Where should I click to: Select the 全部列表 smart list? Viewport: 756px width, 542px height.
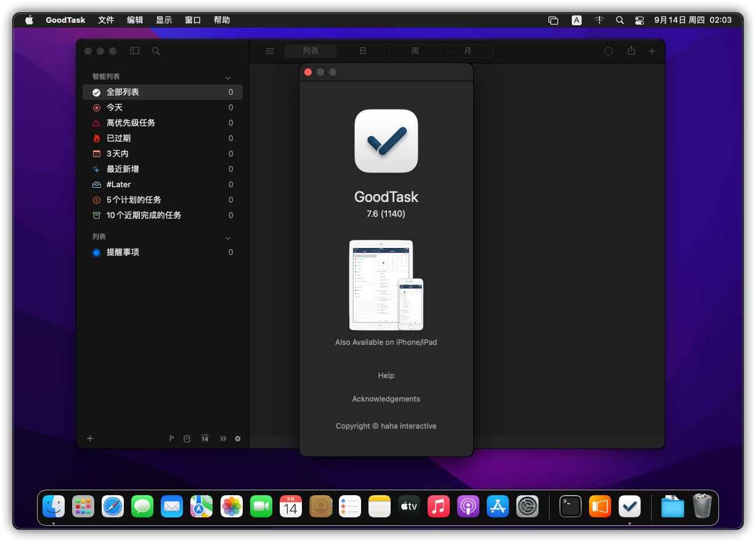click(x=163, y=92)
